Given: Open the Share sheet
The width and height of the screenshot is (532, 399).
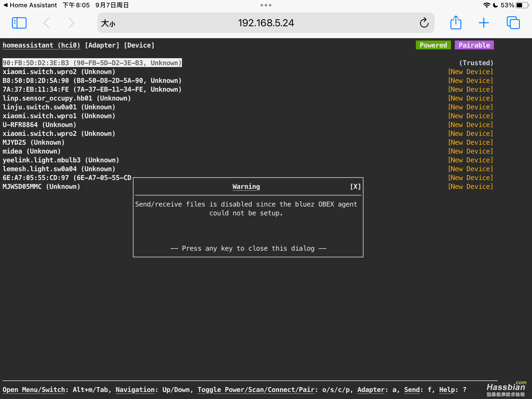Looking at the screenshot, I should [x=456, y=22].
